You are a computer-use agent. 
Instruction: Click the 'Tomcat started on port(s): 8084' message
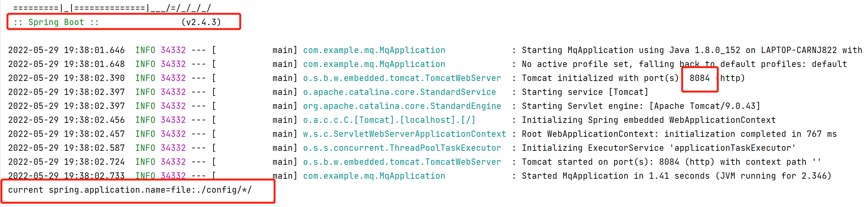pyautogui.click(x=671, y=162)
